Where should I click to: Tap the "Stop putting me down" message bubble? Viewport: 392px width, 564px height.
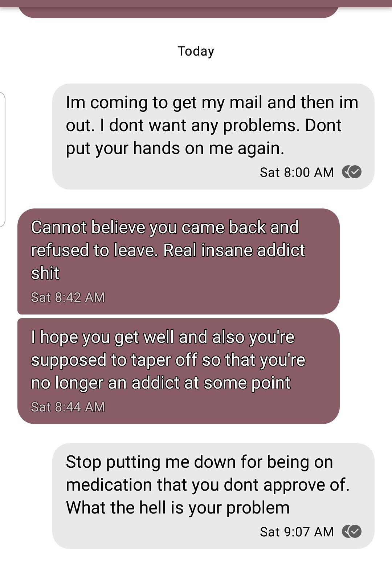[213, 496]
